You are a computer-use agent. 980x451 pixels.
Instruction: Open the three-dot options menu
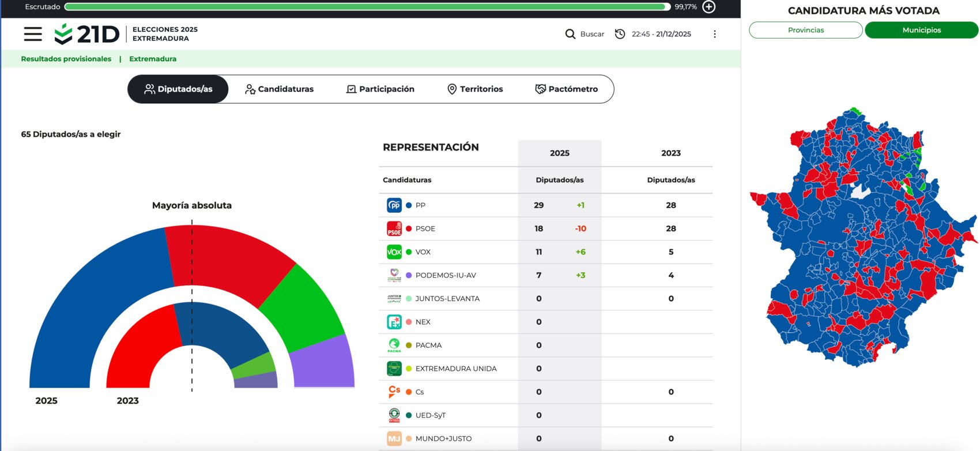pos(715,34)
